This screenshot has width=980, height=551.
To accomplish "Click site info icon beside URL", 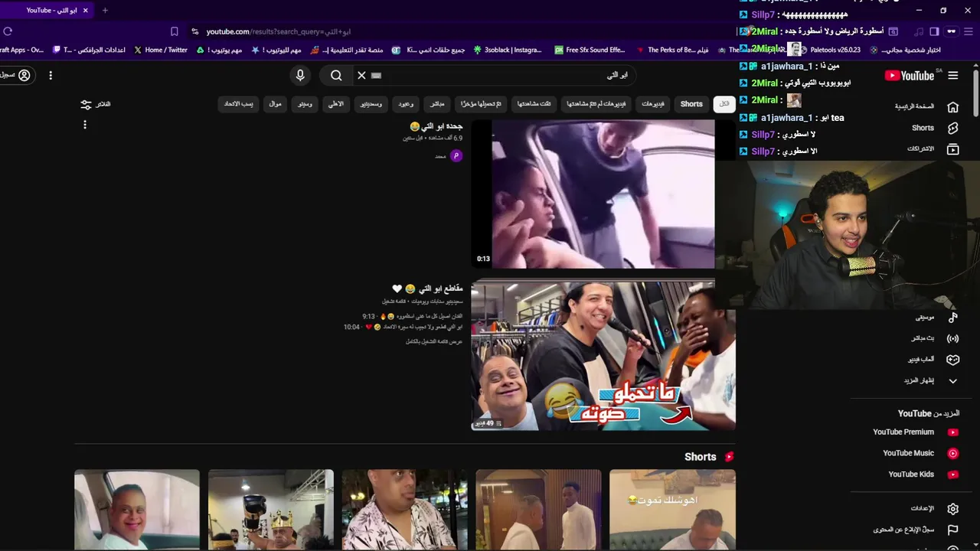I will coord(194,31).
